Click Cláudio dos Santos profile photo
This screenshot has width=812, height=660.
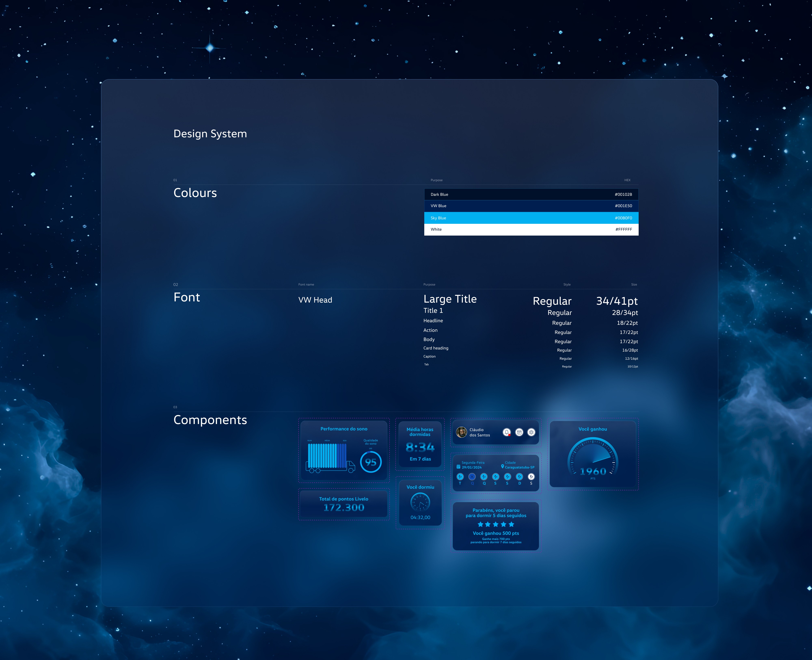click(462, 432)
